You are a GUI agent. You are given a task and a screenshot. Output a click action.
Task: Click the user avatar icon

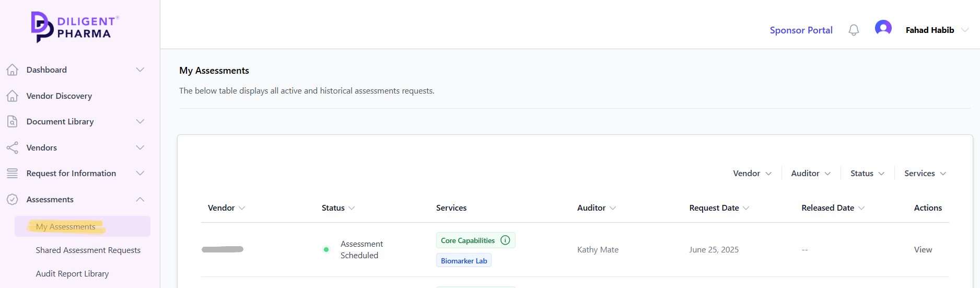(883, 28)
